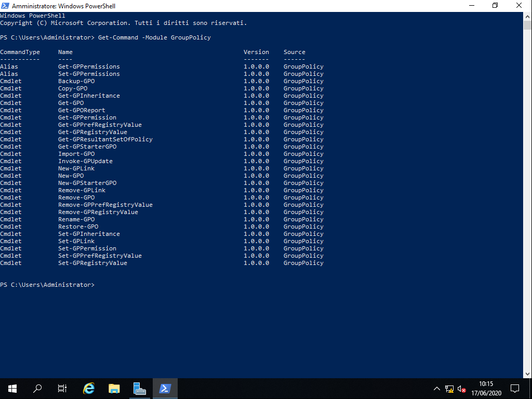Select the active Windows PowerShell taskbar icon
This screenshot has height=399, width=532.
(x=165, y=388)
